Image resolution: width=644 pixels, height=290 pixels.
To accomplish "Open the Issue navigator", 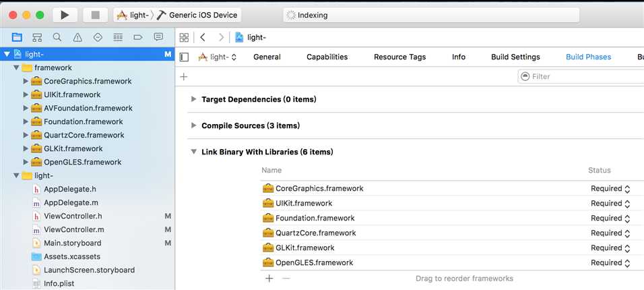I will [x=77, y=38].
